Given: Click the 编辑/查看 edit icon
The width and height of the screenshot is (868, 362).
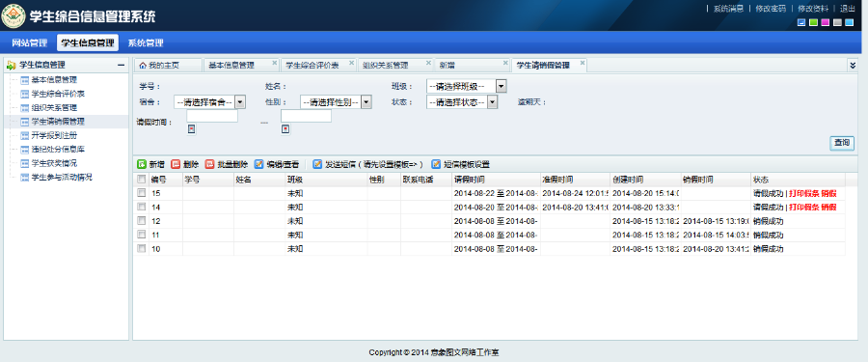Looking at the screenshot, I should click(258, 164).
